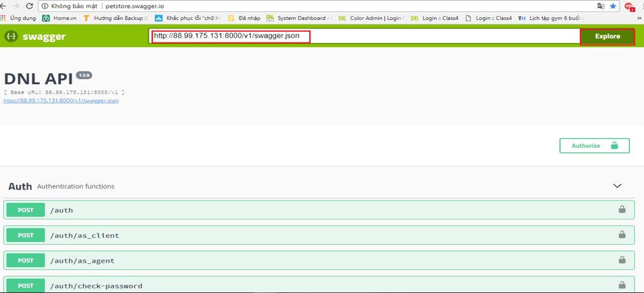The height and width of the screenshot is (293, 644).
Task: Click the browser reload button
Action: click(29, 6)
